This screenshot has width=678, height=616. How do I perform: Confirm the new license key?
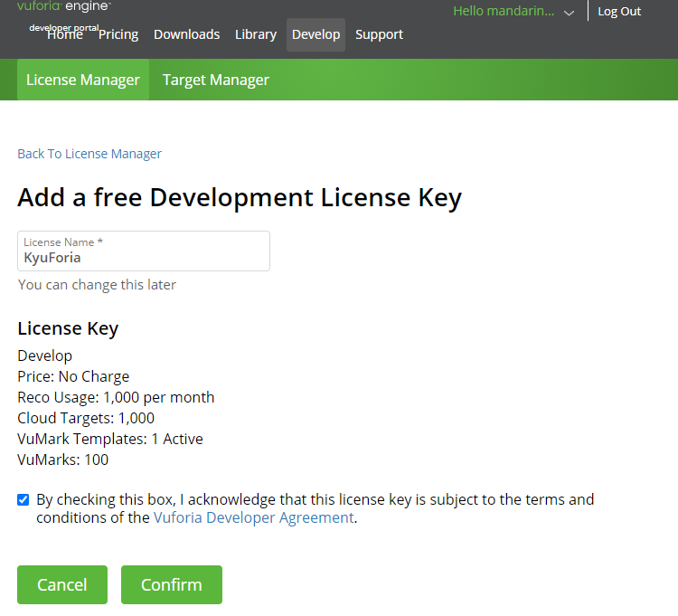pos(172,584)
